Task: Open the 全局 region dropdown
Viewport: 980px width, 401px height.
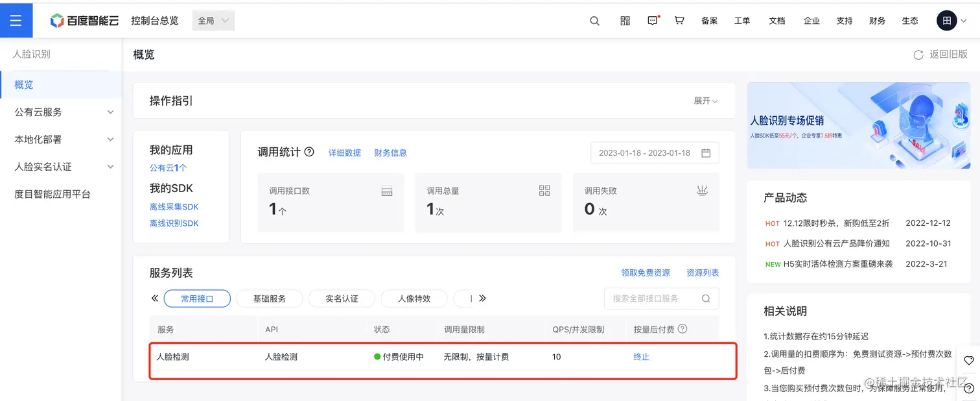Action: (x=213, y=21)
